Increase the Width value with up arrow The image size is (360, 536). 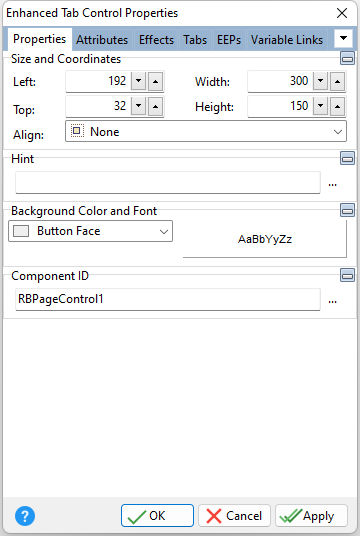(337, 81)
